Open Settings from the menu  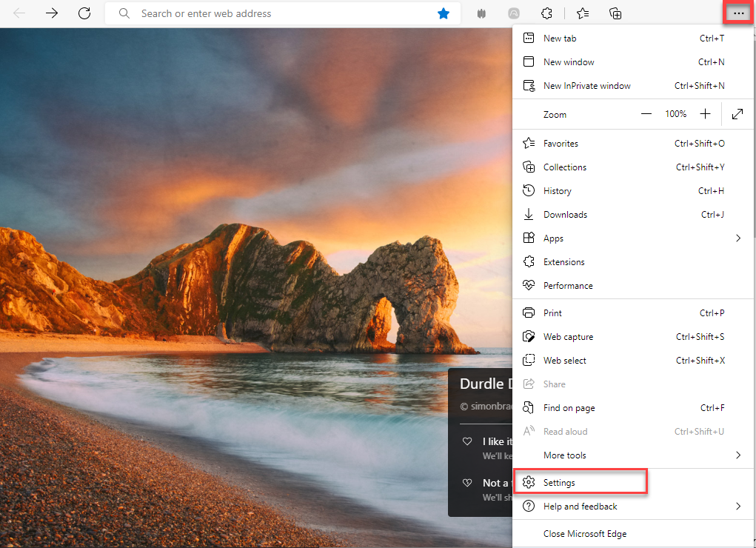click(559, 483)
